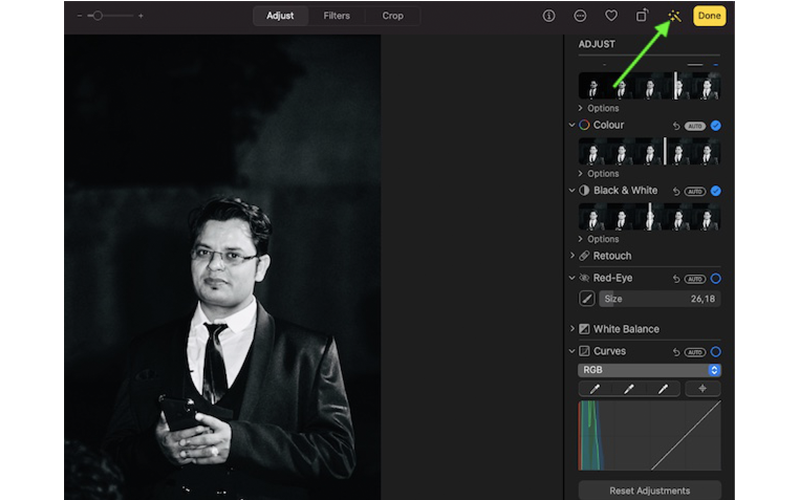Click the yellow Done button

[x=709, y=16]
